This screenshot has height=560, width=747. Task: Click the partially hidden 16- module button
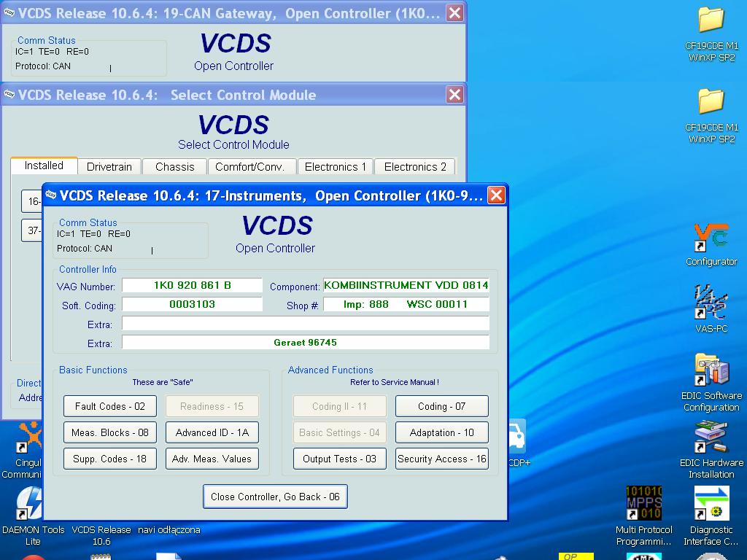[32, 201]
